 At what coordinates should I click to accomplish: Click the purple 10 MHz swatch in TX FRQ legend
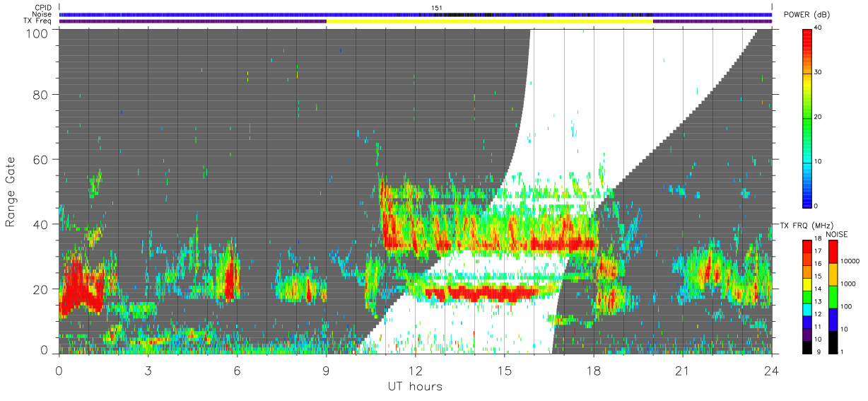pyautogui.click(x=807, y=334)
